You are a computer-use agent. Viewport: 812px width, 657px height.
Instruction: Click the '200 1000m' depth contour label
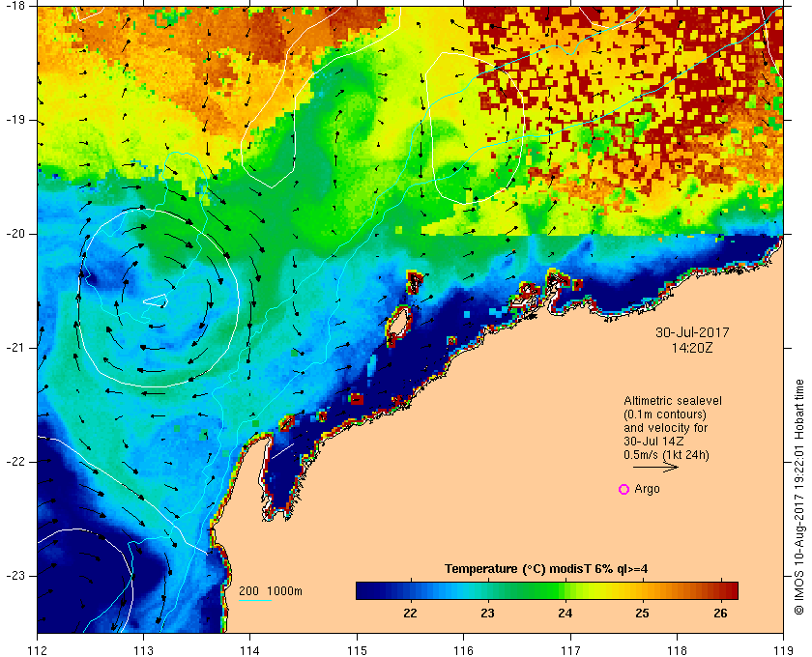(x=271, y=591)
